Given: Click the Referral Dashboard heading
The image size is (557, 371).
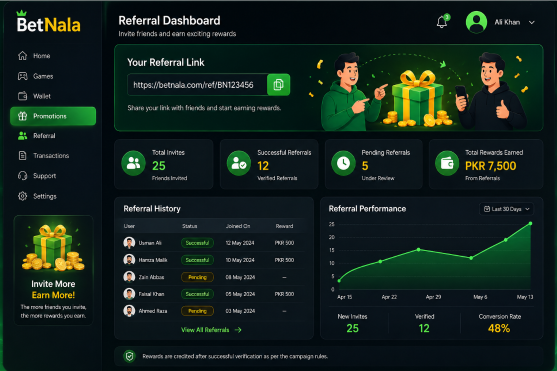Looking at the screenshot, I should [169, 21].
